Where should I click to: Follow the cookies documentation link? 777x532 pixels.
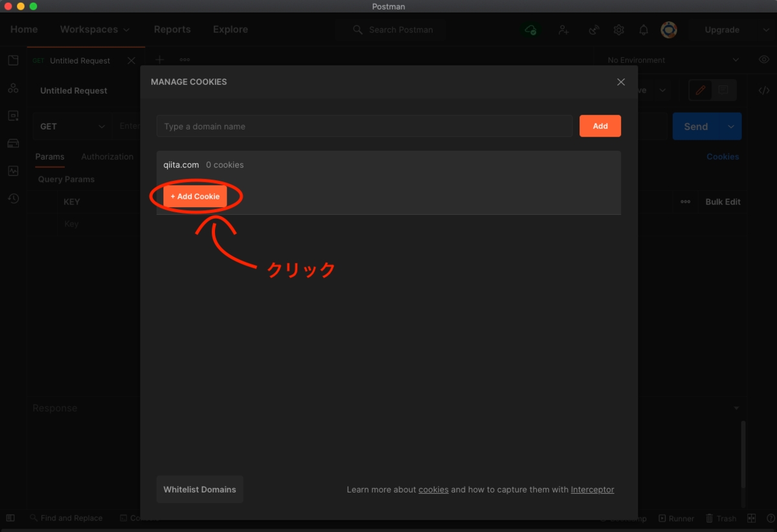coord(433,489)
